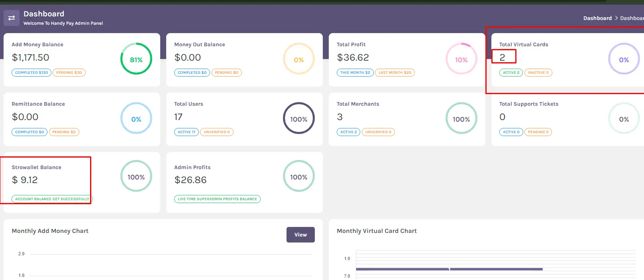Click the Active 17 users badge

(187, 132)
